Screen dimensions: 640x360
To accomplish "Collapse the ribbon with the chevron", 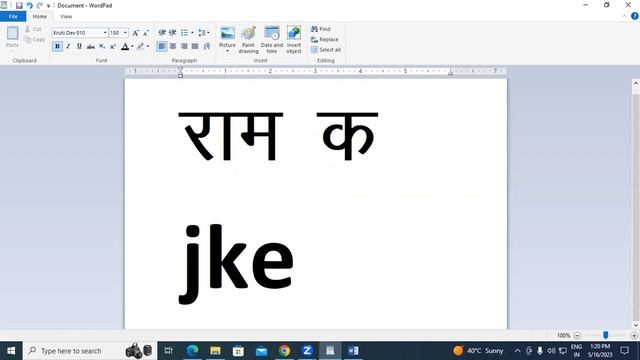I will coord(624,16).
